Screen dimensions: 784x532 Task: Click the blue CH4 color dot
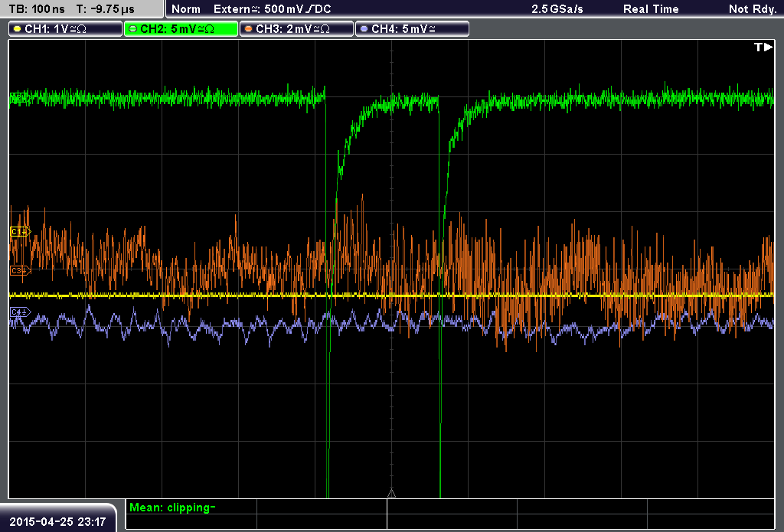coord(364,29)
